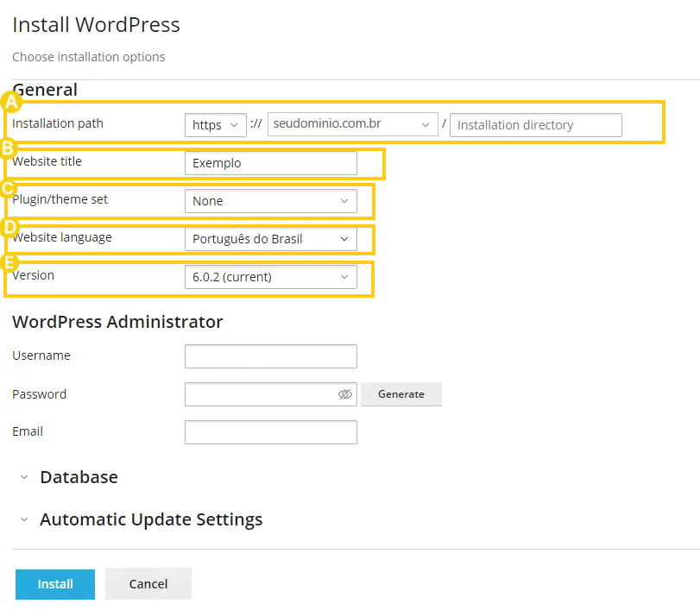Viewport: 700px width, 610px height.
Task: Click the Email label
Action: (x=28, y=431)
